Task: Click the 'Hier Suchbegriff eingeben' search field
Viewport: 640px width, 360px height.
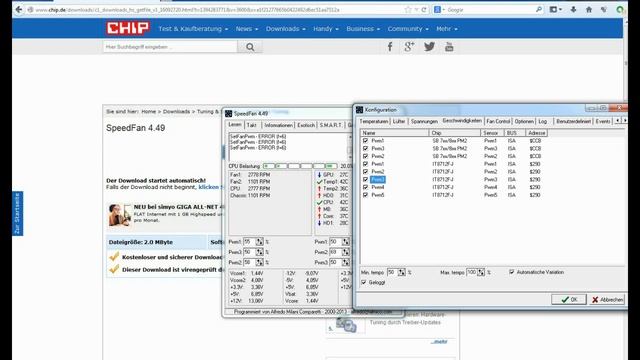Action: (x=170, y=47)
